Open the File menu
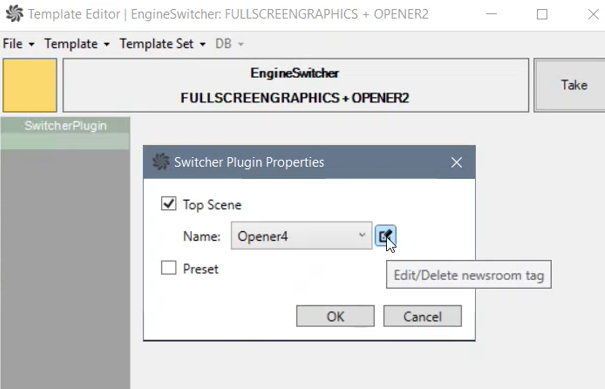The width and height of the screenshot is (605, 389). pyautogui.click(x=18, y=44)
